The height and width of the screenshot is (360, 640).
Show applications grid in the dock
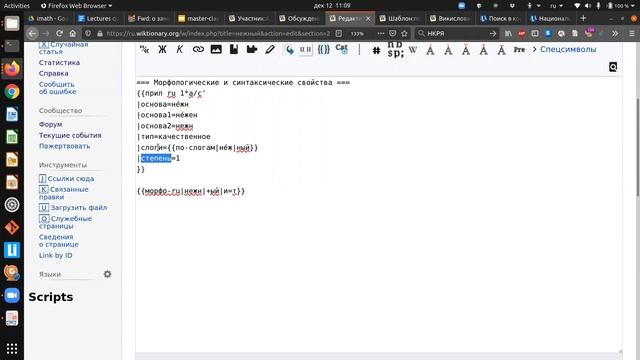(12, 349)
